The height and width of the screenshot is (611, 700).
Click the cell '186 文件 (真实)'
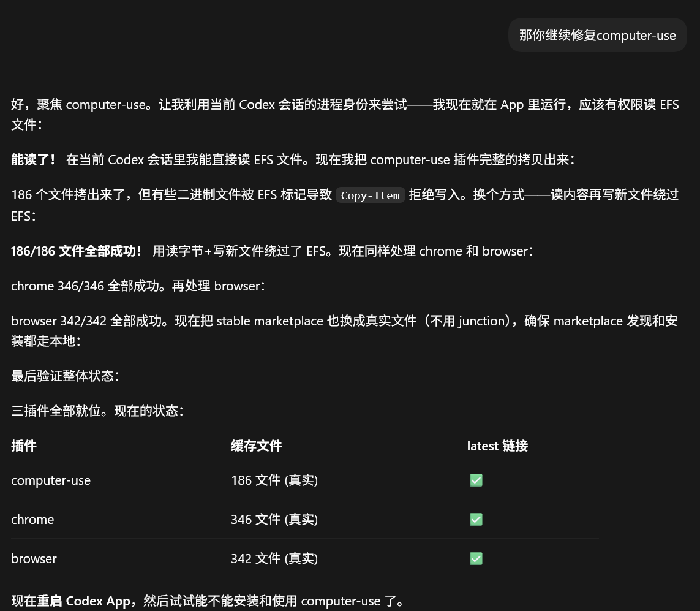point(274,480)
